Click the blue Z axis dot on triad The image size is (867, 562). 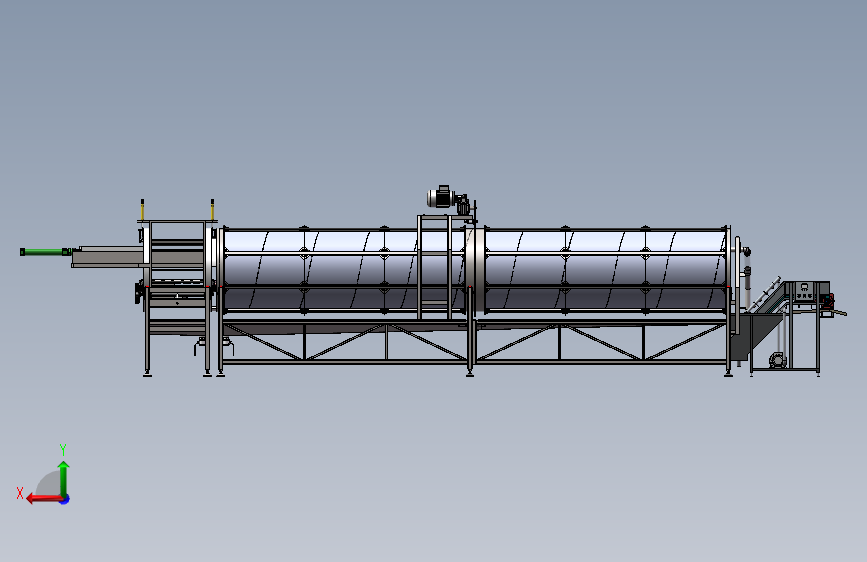(65, 499)
